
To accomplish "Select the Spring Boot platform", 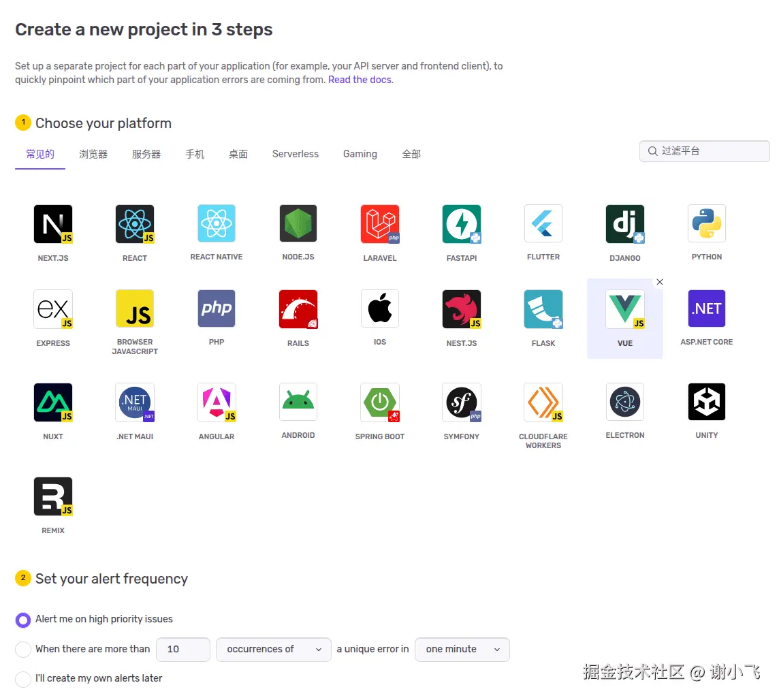I will click(379, 402).
